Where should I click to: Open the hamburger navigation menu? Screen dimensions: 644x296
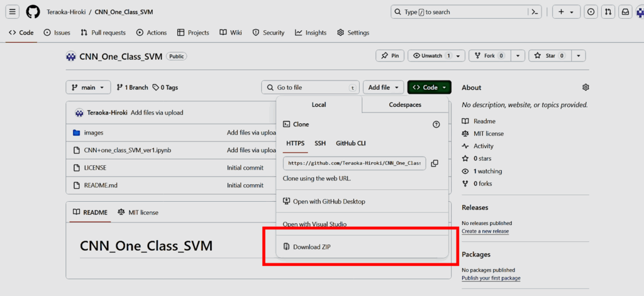coord(13,12)
